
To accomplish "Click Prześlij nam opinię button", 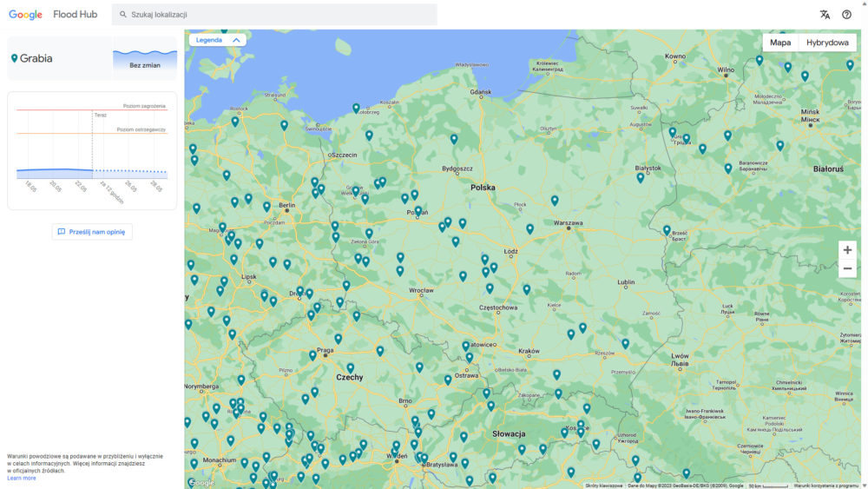I will [x=92, y=232].
